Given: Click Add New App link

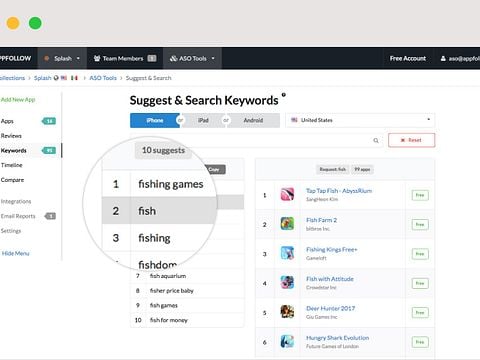Looking at the screenshot, I should (x=18, y=100).
